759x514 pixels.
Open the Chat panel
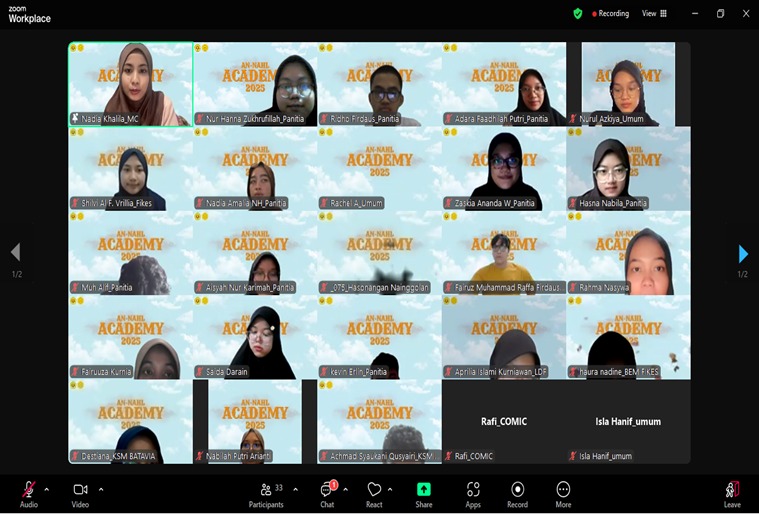click(x=327, y=490)
